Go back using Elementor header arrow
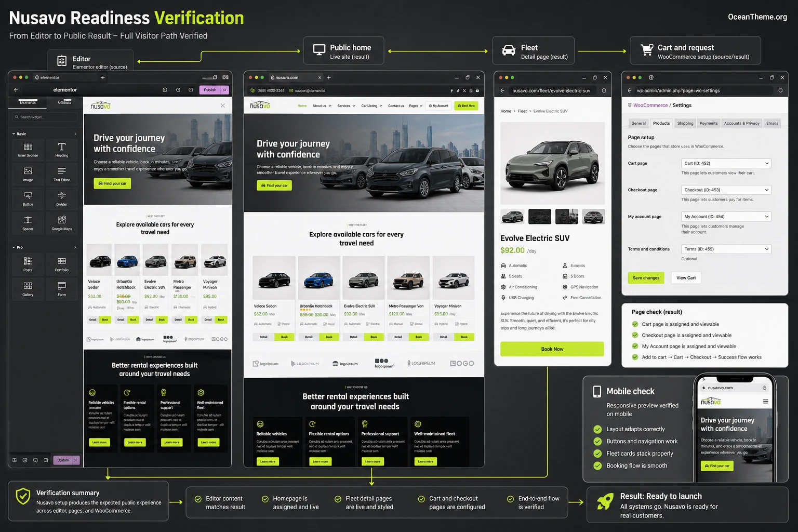 16,90
